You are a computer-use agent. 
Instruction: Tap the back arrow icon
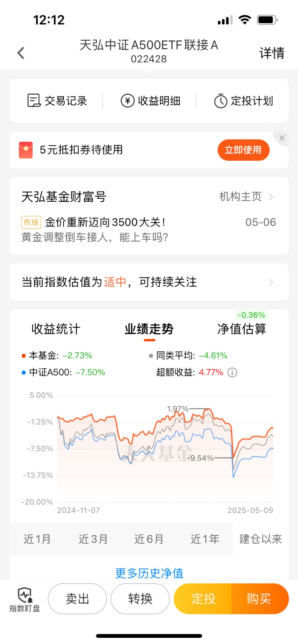click(x=21, y=53)
